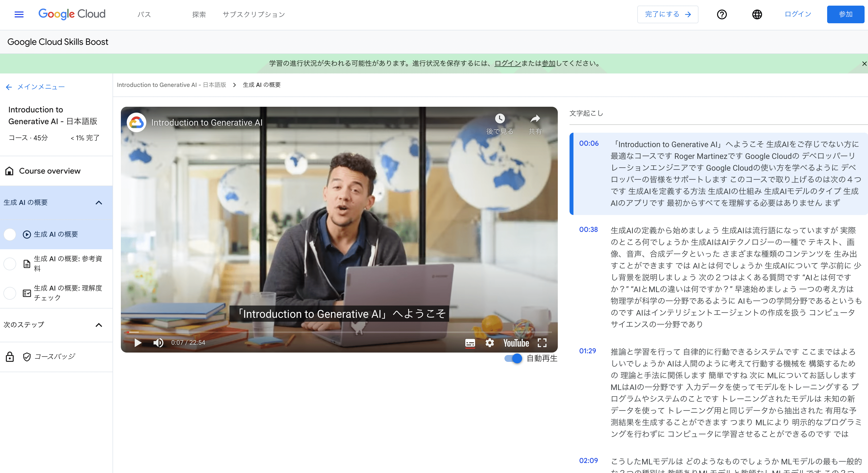Open the サブスクリプション menu item

254,14
